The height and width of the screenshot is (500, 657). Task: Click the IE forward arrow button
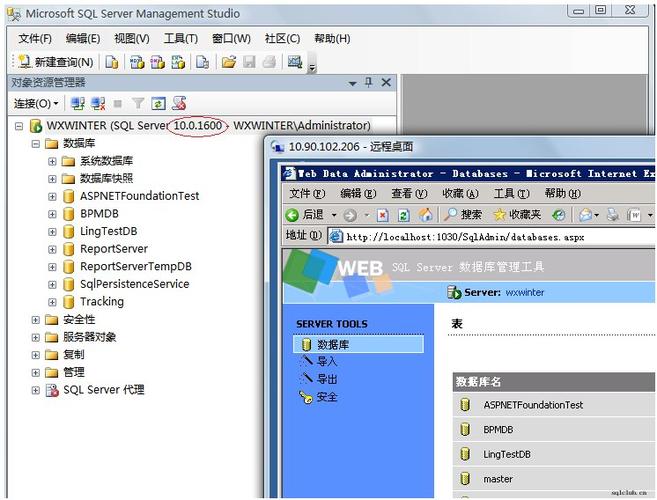tap(350, 215)
